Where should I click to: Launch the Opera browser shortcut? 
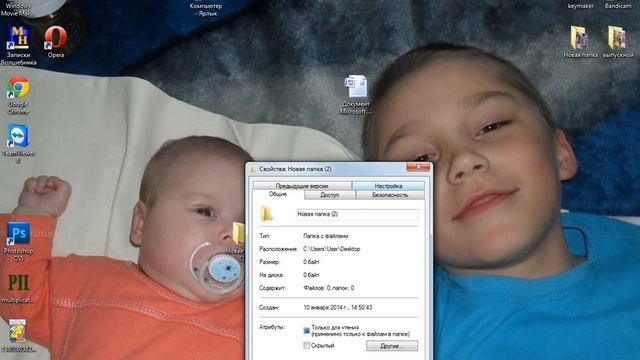56,41
